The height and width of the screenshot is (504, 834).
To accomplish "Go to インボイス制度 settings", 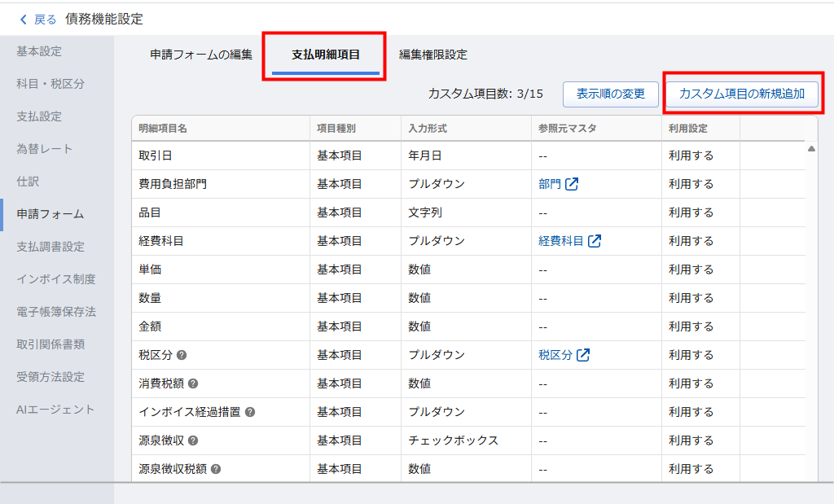I will pyautogui.click(x=56, y=279).
